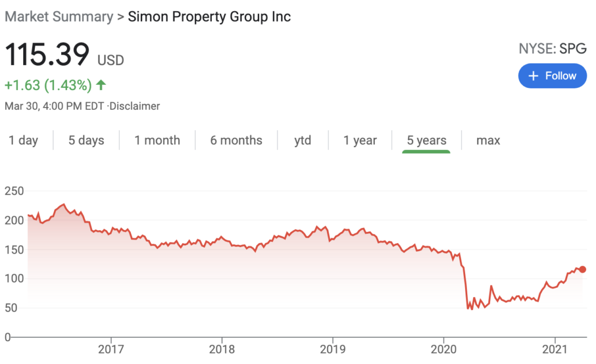This screenshot has height=364, width=596.
Task: Click the Simon Property Group Inc title
Action: point(209,17)
